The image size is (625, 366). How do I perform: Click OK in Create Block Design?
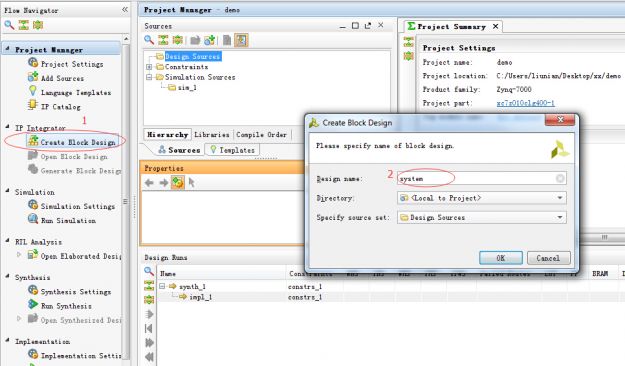pyautogui.click(x=501, y=258)
